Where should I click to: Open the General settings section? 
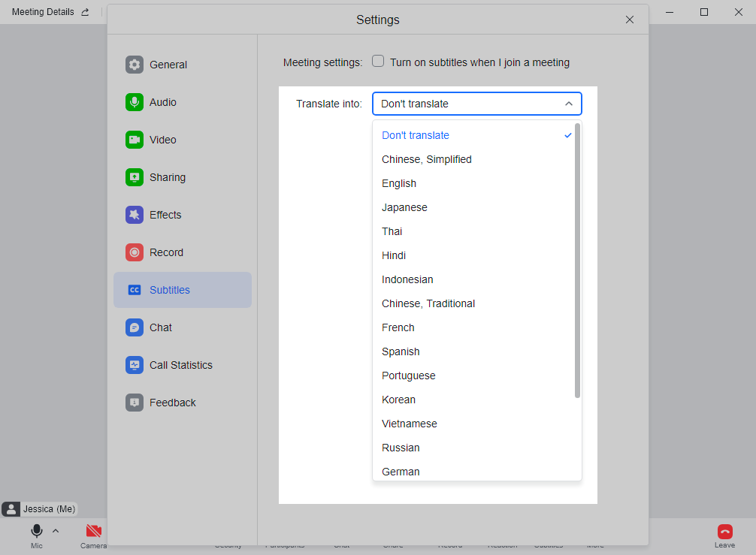168,65
